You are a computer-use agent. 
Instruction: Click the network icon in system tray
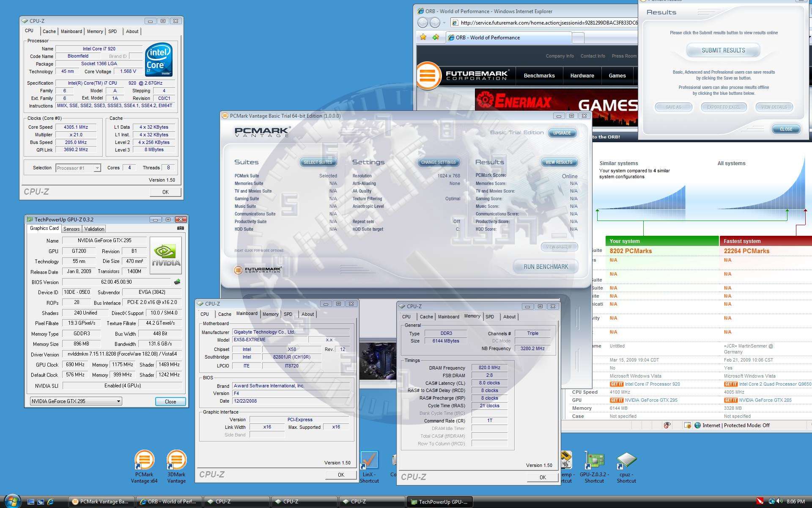771,501
